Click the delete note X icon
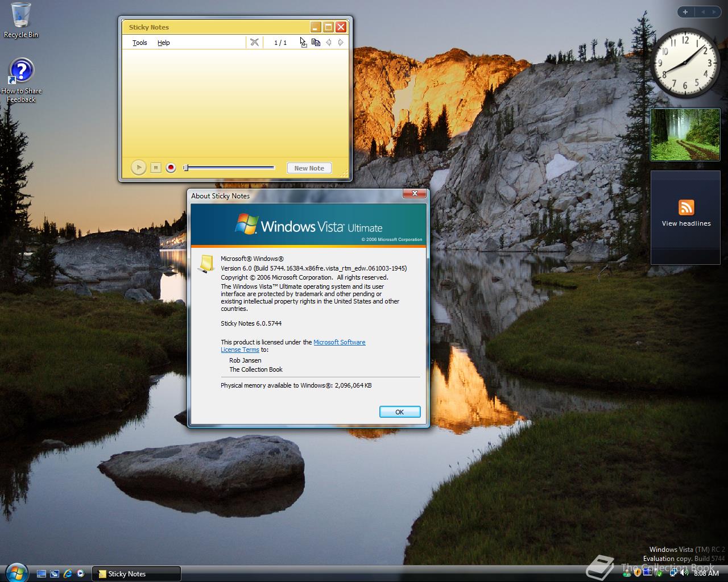Screen dimensions: 728x582 coord(254,42)
